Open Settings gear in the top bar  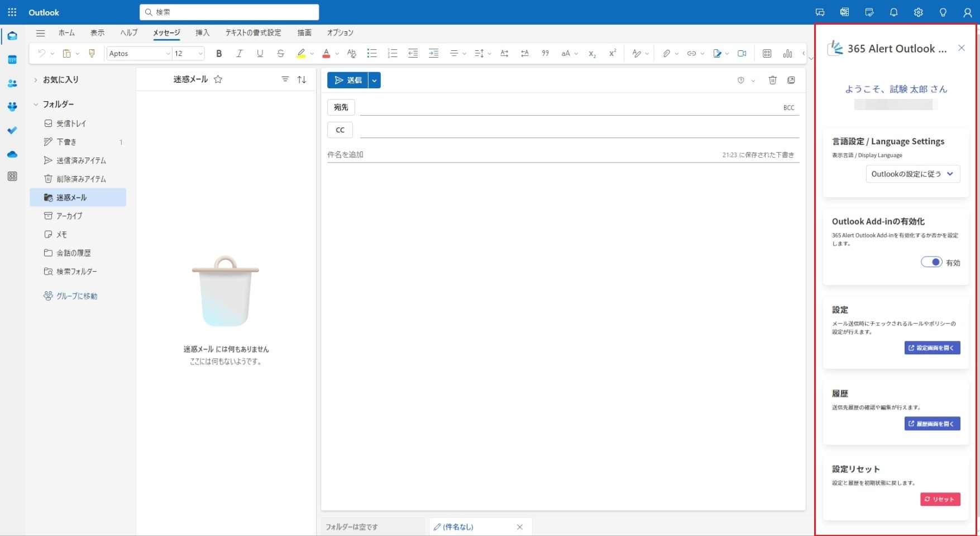[918, 12]
